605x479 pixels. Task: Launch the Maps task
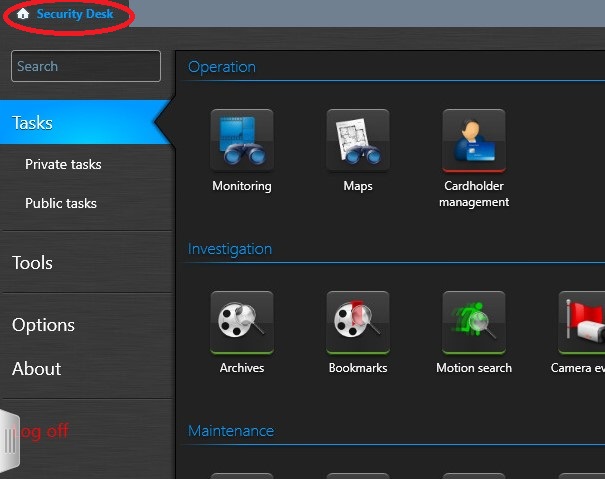pyautogui.click(x=357, y=141)
